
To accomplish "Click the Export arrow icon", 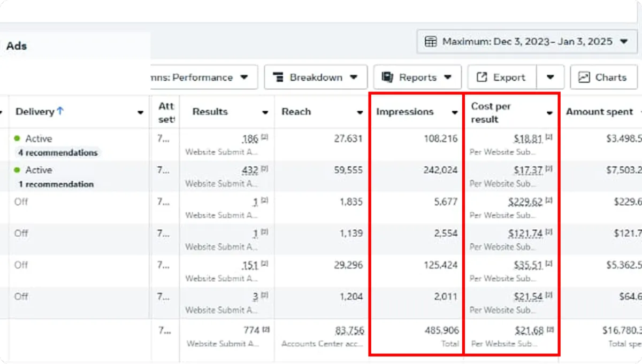I will coord(481,78).
